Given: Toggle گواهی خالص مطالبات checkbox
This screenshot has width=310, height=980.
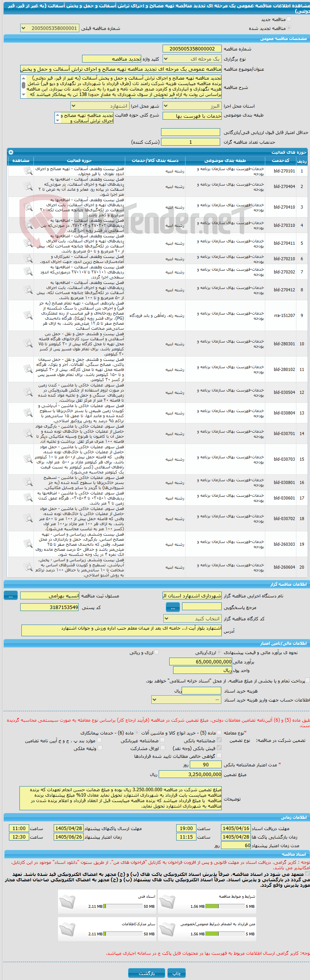Looking at the screenshot, I should pyautogui.click(x=219, y=755).
